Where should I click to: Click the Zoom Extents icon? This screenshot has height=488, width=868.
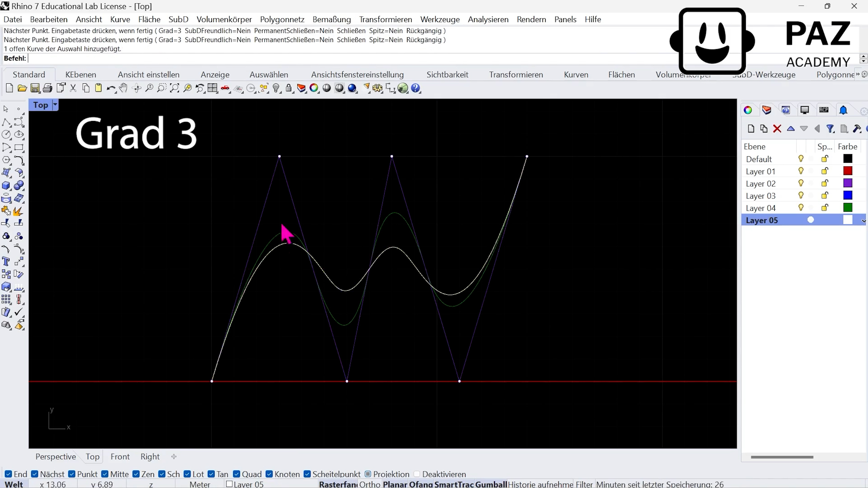(175, 88)
